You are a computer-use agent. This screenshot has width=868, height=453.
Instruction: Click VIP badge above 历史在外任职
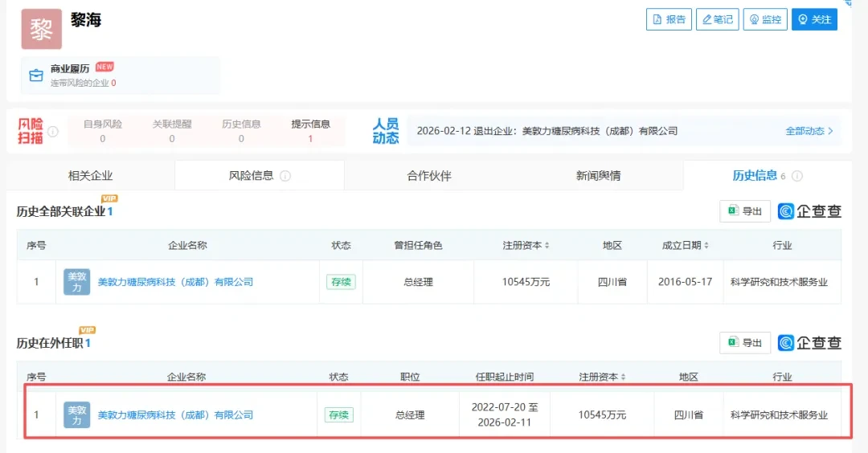(87, 330)
